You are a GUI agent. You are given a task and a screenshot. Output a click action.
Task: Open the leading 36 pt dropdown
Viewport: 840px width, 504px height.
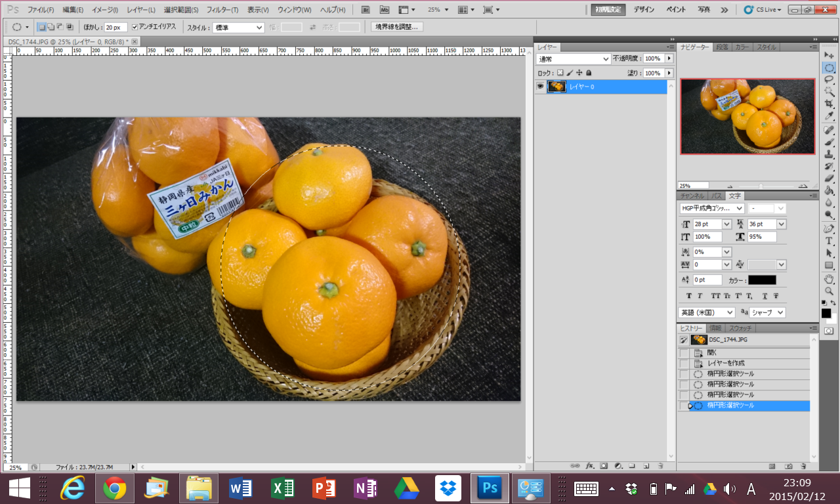click(x=781, y=224)
